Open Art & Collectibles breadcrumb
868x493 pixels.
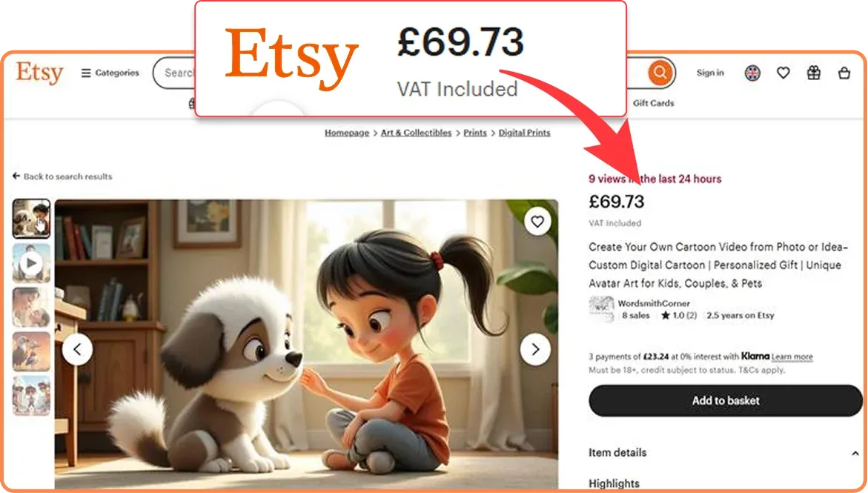point(417,133)
